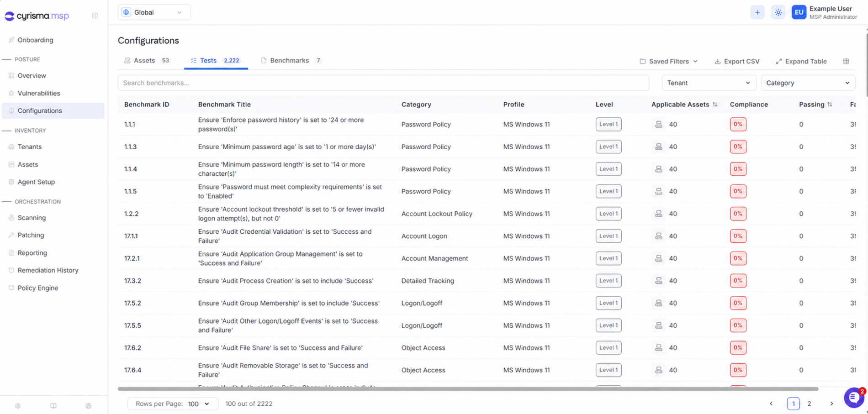
Task: Switch to the Benchmarks tab
Action: point(291,61)
